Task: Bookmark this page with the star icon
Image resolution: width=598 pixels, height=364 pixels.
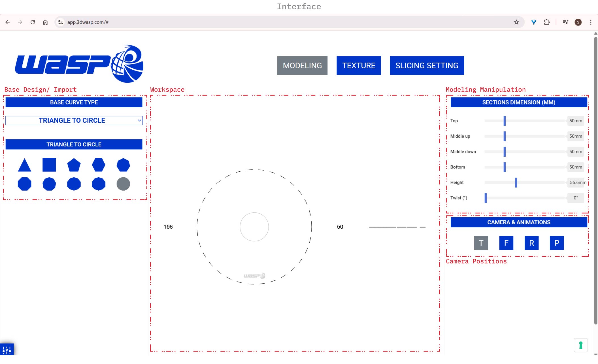Action: 516,22
